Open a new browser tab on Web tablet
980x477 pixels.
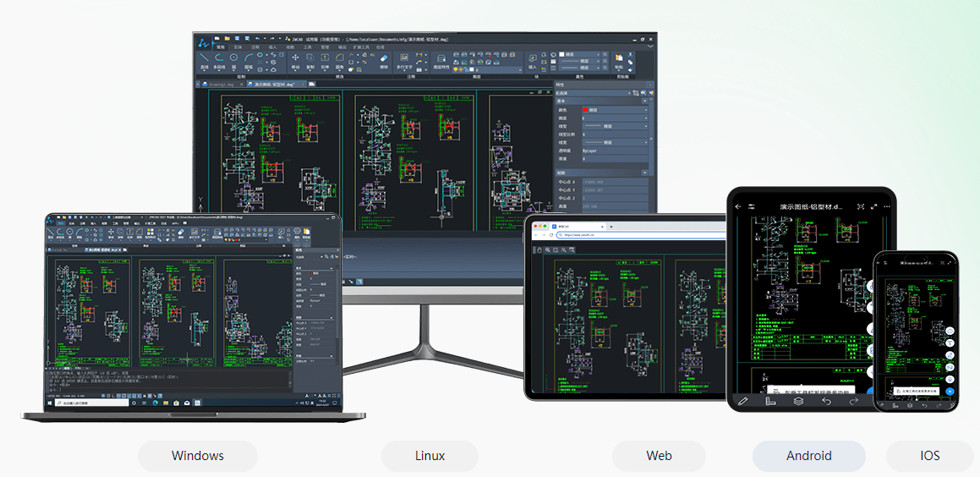[x=611, y=227]
